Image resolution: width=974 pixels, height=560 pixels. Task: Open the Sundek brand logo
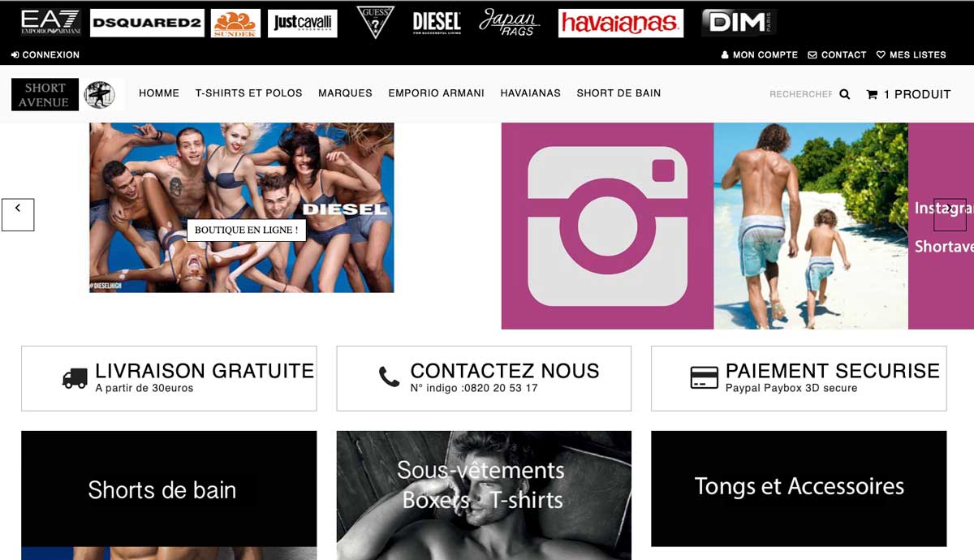coord(235,24)
